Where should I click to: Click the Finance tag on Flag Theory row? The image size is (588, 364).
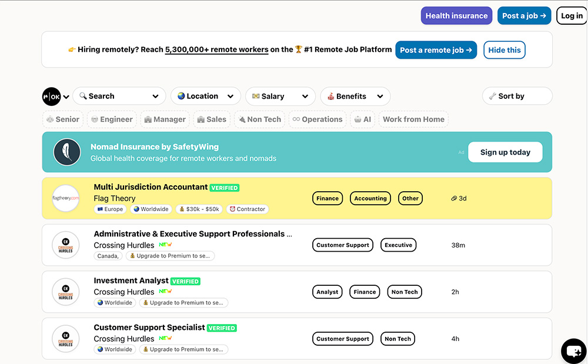[328, 198]
